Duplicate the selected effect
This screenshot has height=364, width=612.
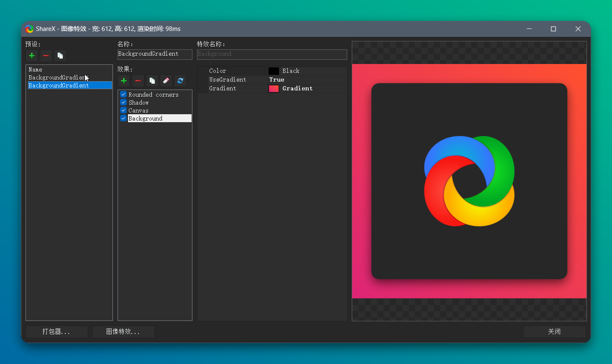152,81
